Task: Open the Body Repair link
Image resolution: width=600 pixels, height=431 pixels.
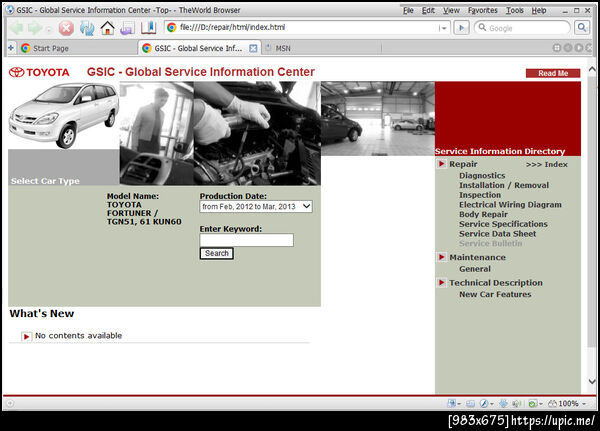Action: point(483,214)
